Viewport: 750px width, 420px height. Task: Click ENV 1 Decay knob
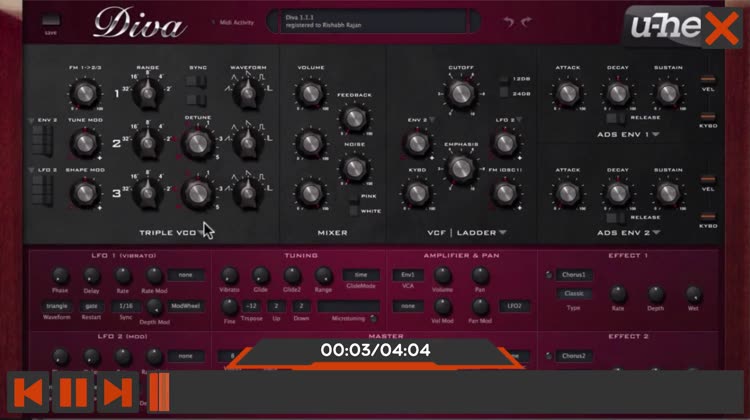coord(618,93)
